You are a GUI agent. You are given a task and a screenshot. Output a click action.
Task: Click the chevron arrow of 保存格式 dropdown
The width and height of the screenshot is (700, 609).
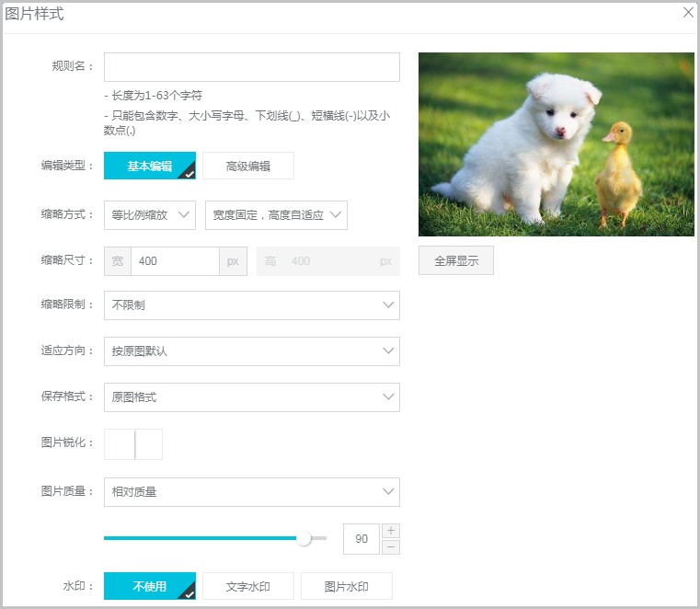388,396
